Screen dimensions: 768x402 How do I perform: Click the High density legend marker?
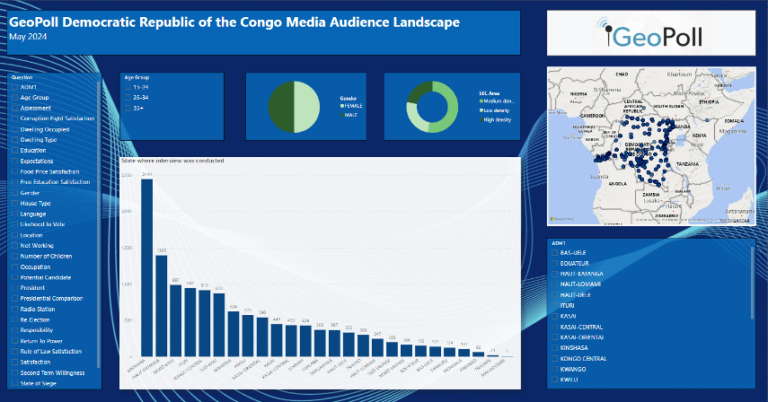tap(479, 119)
